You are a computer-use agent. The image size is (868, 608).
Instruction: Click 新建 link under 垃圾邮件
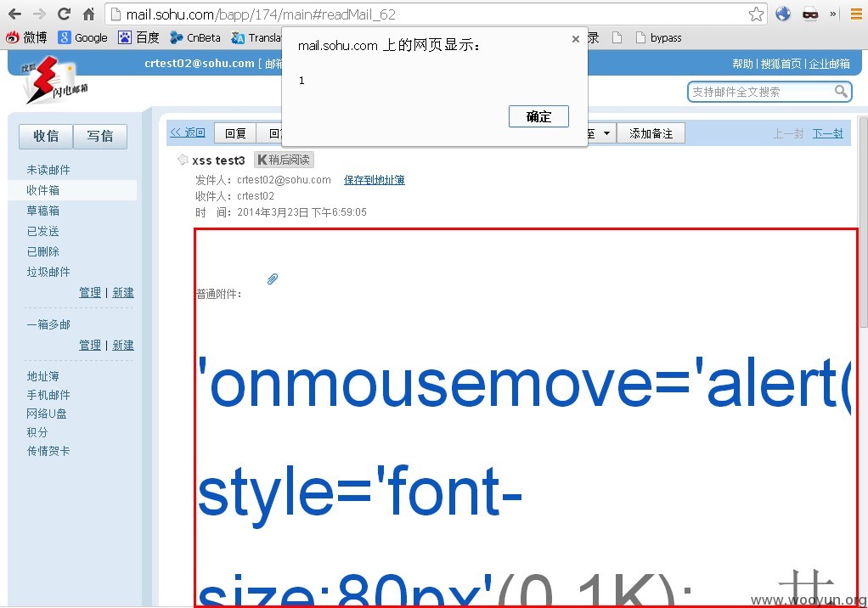click(123, 293)
